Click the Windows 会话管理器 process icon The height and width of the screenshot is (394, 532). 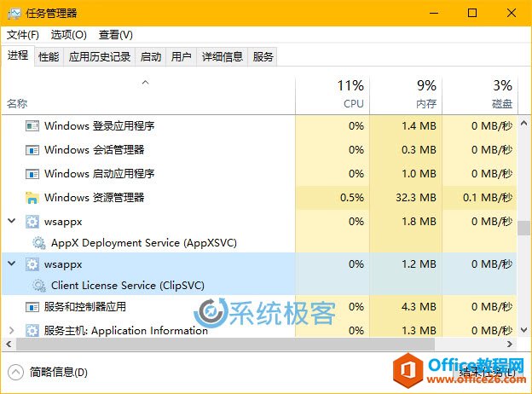pyautogui.click(x=32, y=150)
